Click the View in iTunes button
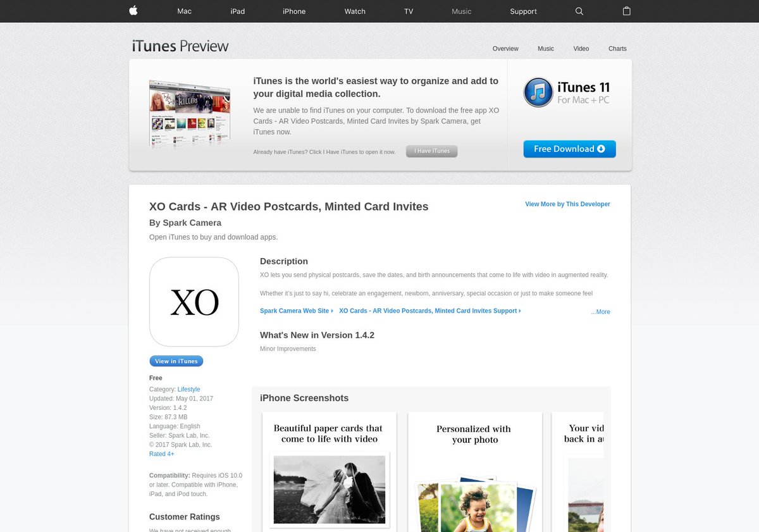The image size is (759, 532). click(x=176, y=361)
